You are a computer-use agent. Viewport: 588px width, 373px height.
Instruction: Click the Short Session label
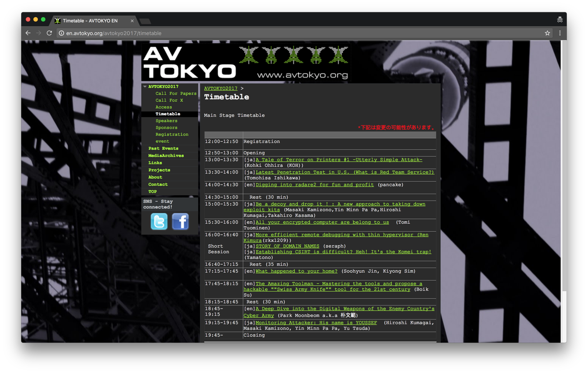pyautogui.click(x=218, y=249)
